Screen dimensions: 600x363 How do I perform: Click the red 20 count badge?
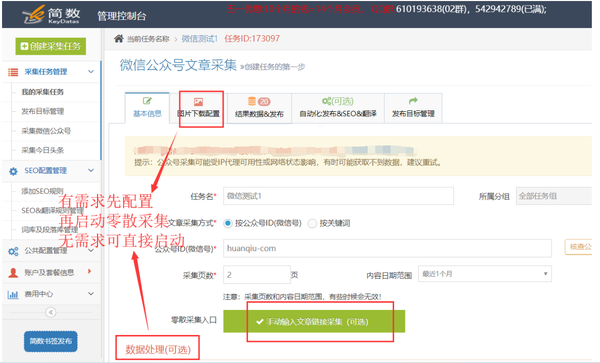(264, 101)
